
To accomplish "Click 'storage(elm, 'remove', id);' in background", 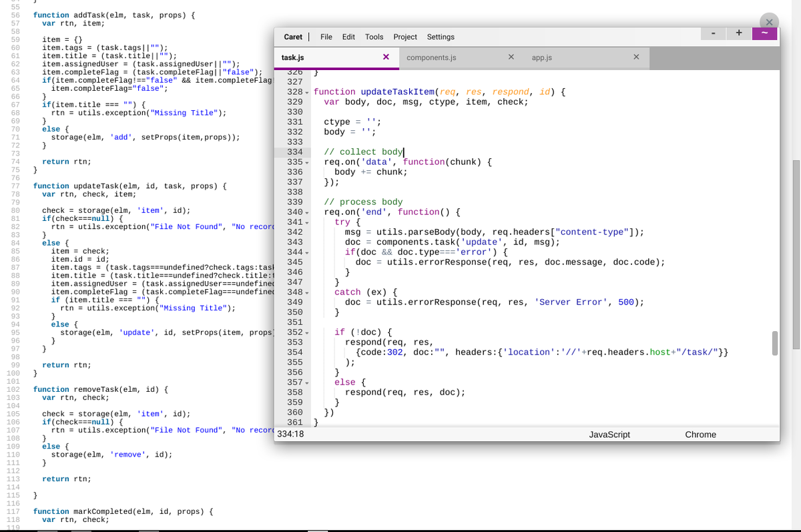I will coord(111,455).
